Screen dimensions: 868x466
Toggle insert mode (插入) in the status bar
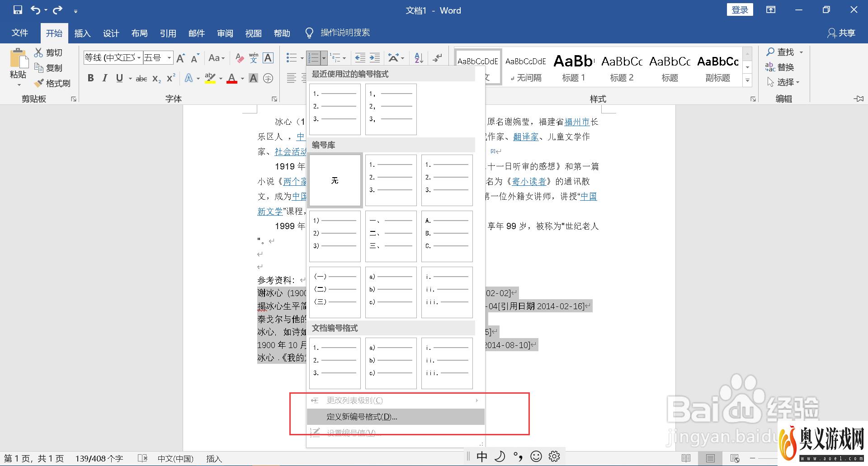point(214,459)
